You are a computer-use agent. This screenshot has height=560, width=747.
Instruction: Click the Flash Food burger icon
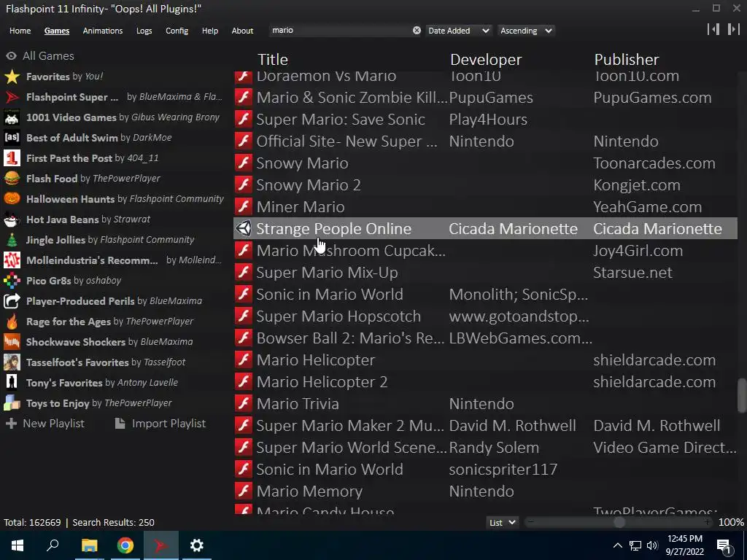tap(12, 179)
